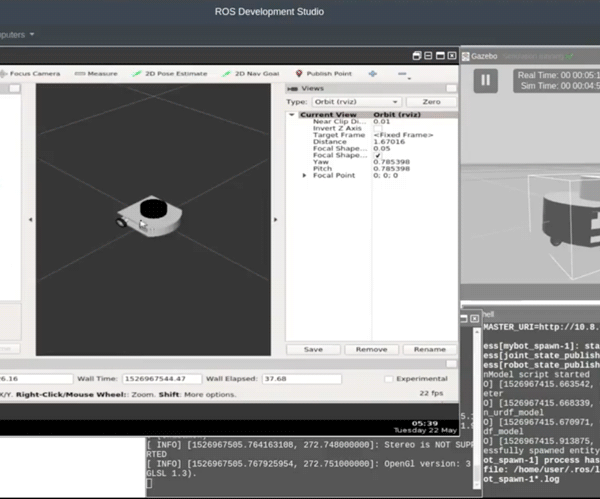Screen dimensions: 600x499
Task: Select the Yaw value 0.785398
Action: [391, 162]
